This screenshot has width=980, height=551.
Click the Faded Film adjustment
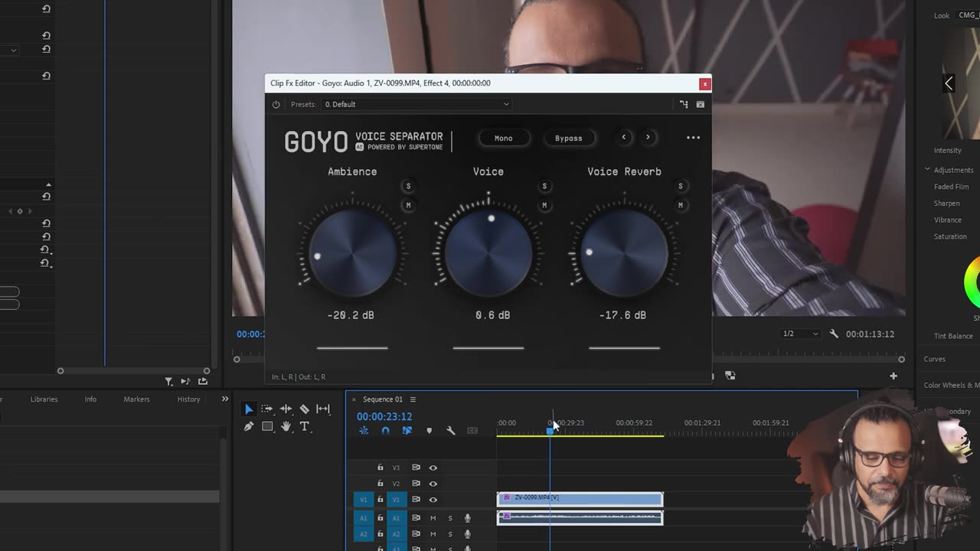951,187
